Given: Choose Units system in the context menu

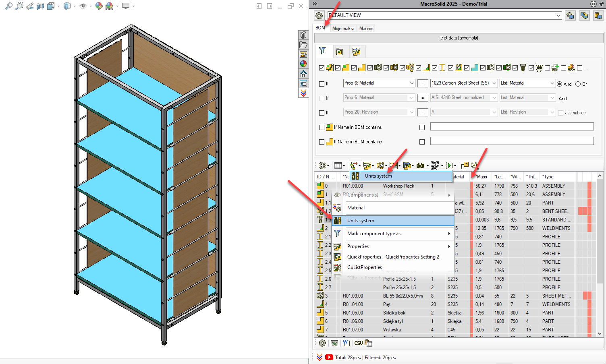Looking at the screenshot, I should coord(393,221).
